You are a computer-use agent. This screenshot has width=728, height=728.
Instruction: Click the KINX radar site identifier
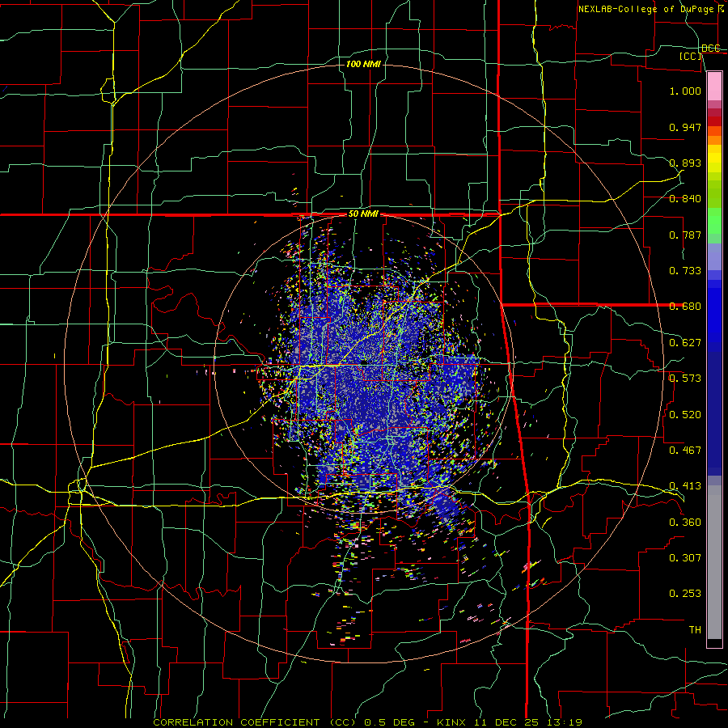452,722
